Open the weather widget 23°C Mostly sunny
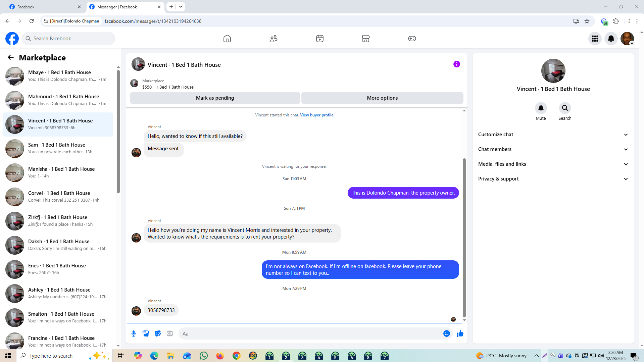644x362 pixels. [x=501, y=356]
